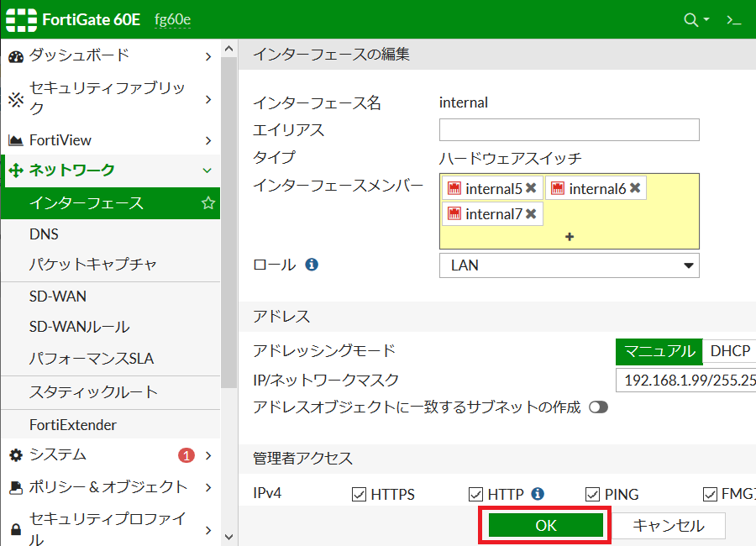Click the キャンセル button

click(672, 525)
